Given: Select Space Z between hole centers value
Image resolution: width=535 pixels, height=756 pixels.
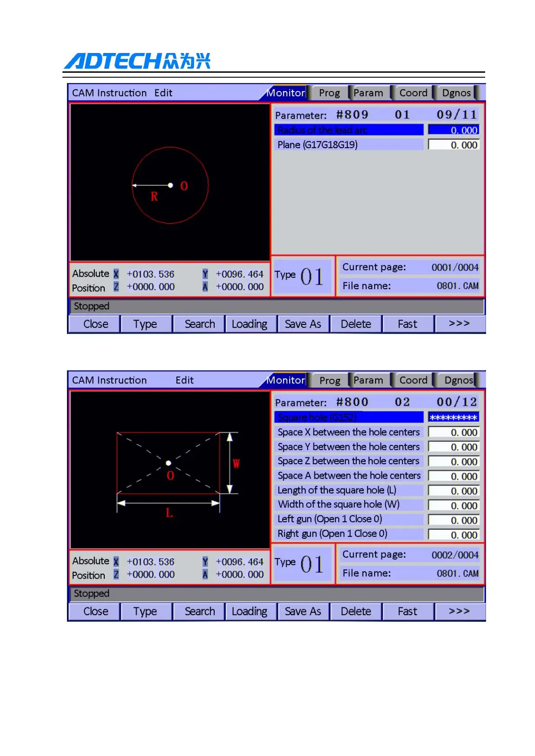Looking at the screenshot, I should (454, 462).
